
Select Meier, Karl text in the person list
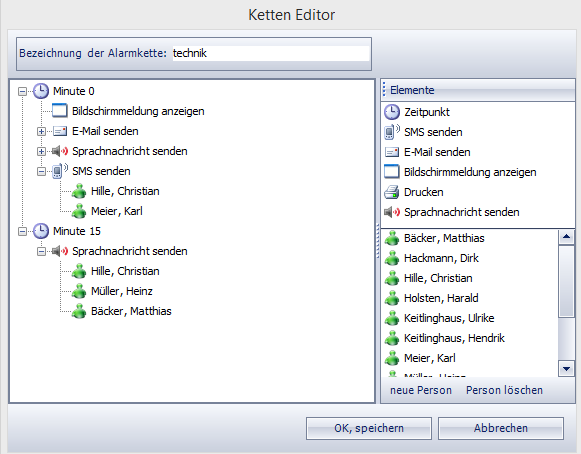pyautogui.click(x=429, y=358)
